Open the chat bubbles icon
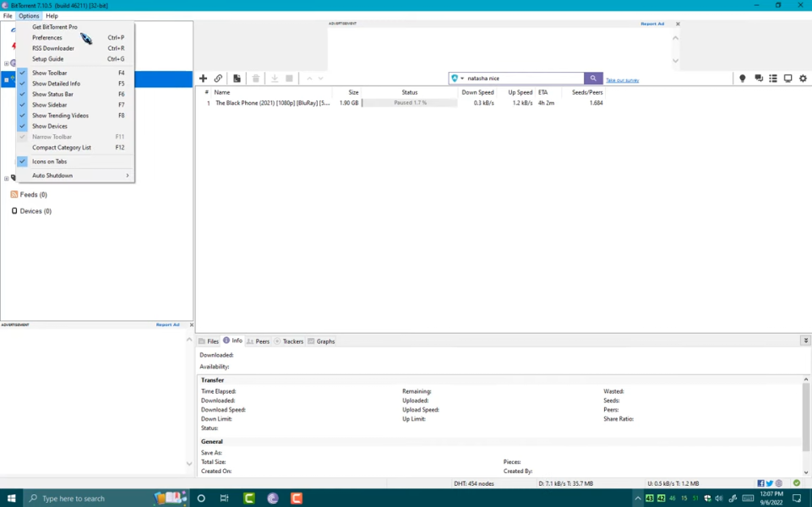The width and height of the screenshot is (812, 507). pyautogui.click(x=759, y=79)
